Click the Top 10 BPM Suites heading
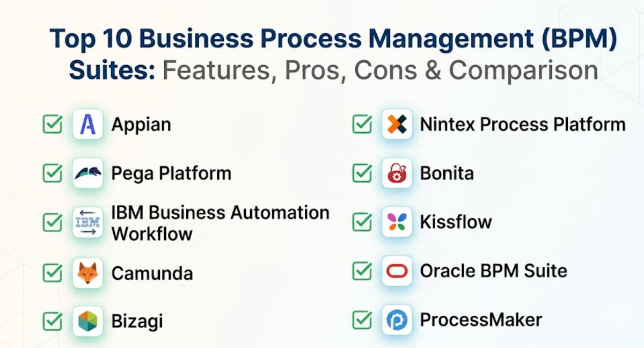 333,55
